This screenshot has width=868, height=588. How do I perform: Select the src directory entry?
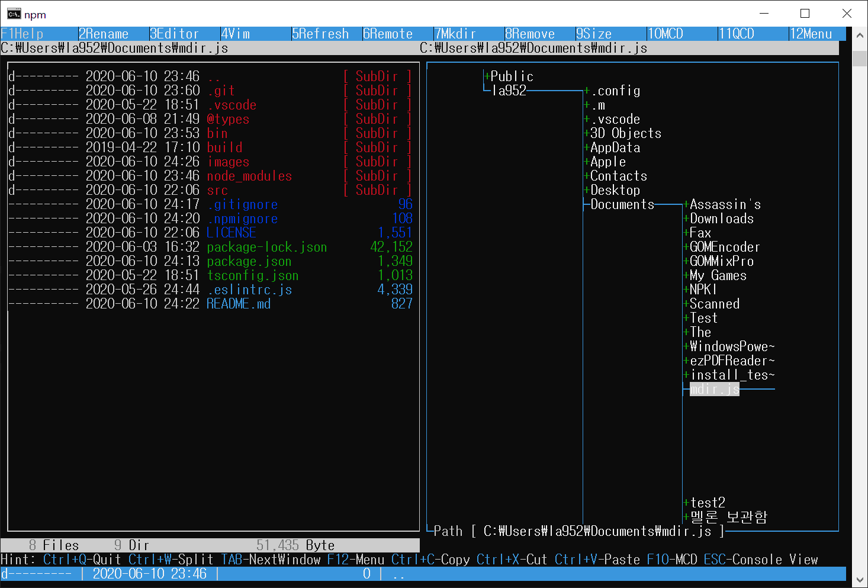tap(210, 190)
